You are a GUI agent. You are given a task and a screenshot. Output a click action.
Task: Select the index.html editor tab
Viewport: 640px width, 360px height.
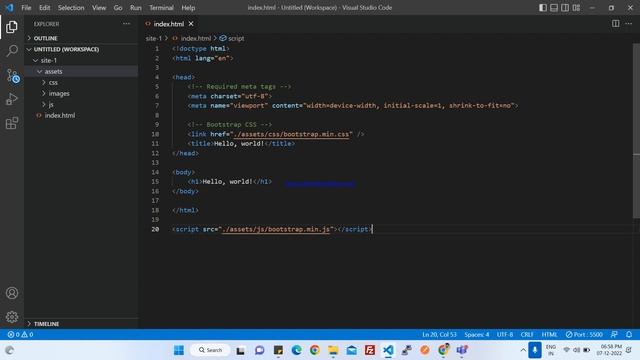169,24
